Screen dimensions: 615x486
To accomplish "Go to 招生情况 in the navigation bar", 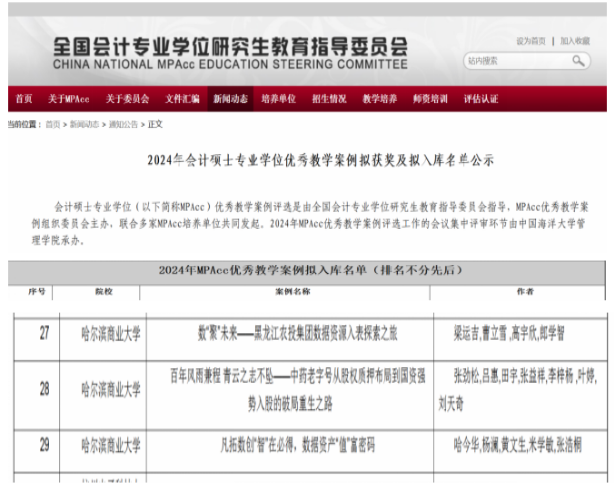I will tap(329, 99).
